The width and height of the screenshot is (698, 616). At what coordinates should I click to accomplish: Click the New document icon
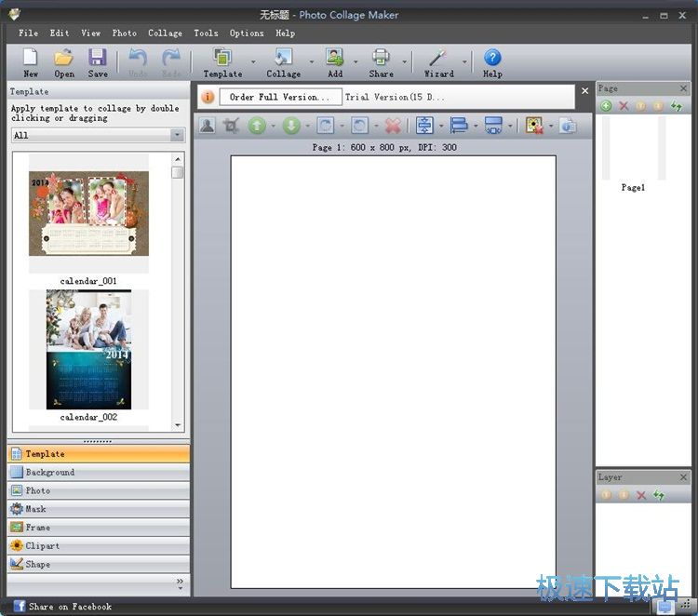point(31,59)
